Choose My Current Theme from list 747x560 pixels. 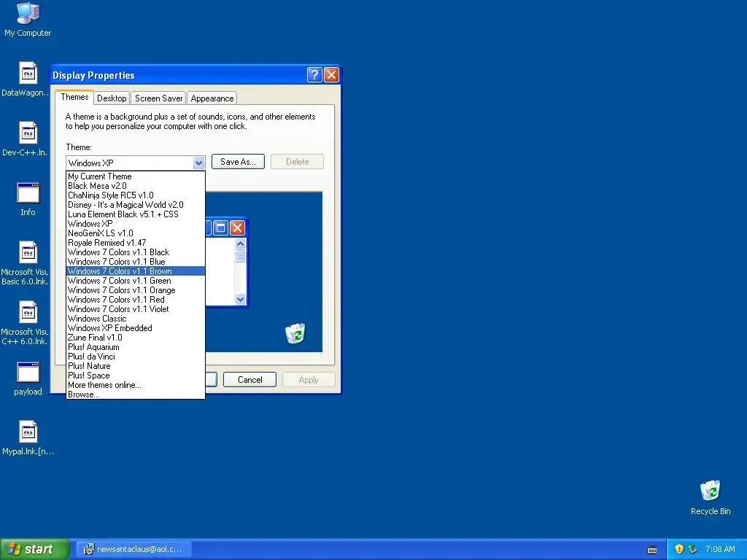[x=135, y=176]
